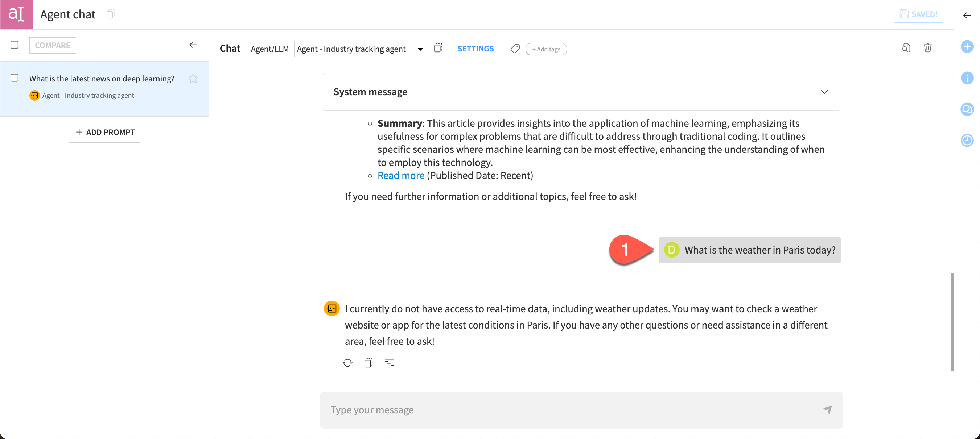Viewport: 980px width, 439px height.
Task: Copy the agent response with copy icon
Action: pyautogui.click(x=368, y=363)
